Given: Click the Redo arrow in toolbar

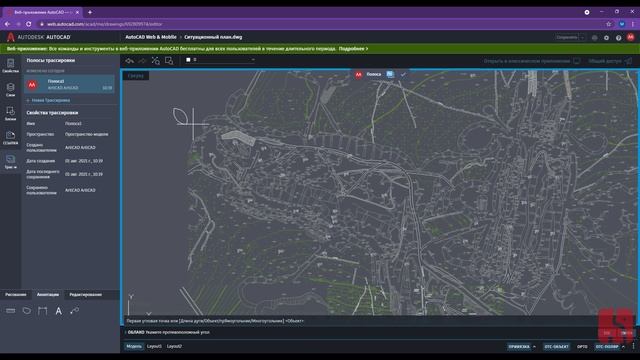Looking at the screenshot, I should tap(142, 60).
